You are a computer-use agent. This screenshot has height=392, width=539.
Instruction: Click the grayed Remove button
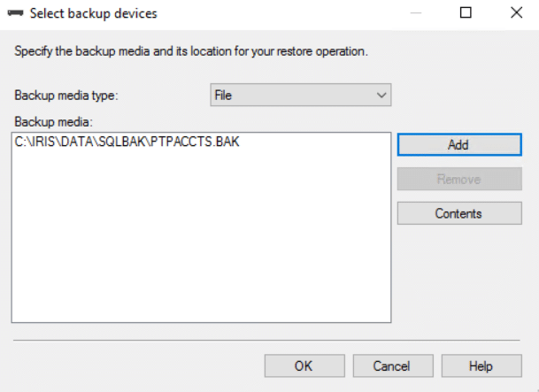coord(459,179)
